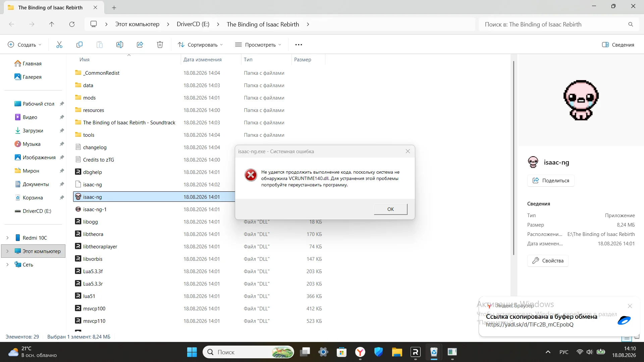Click OK in the error dialog
The width and height of the screenshot is (644, 362).
tap(391, 209)
